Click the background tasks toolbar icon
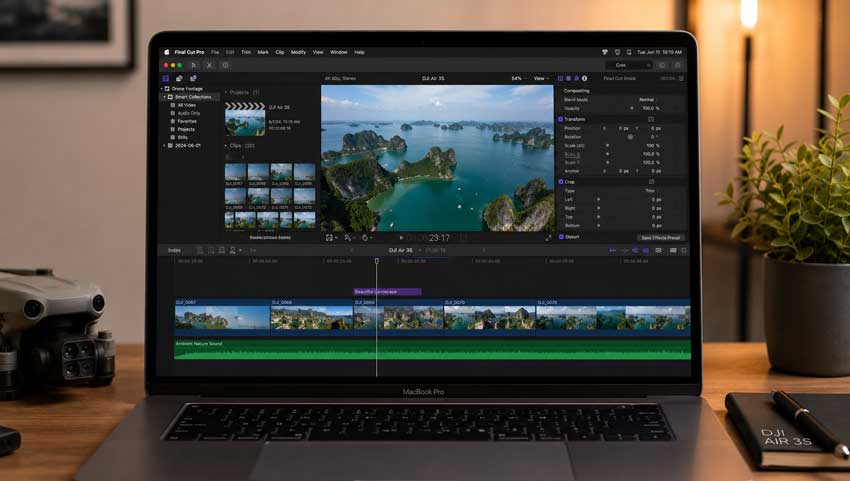This screenshot has height=481, width=850. coord(226,65)
